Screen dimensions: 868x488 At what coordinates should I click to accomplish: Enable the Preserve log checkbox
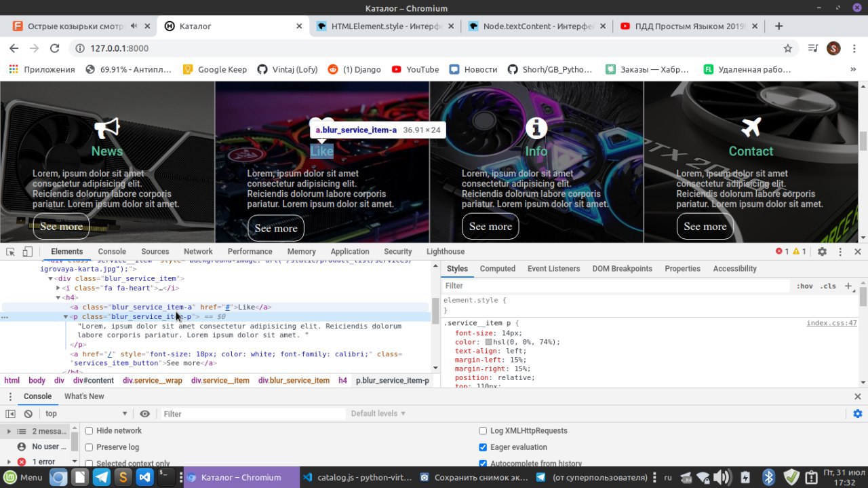(89, 447)
